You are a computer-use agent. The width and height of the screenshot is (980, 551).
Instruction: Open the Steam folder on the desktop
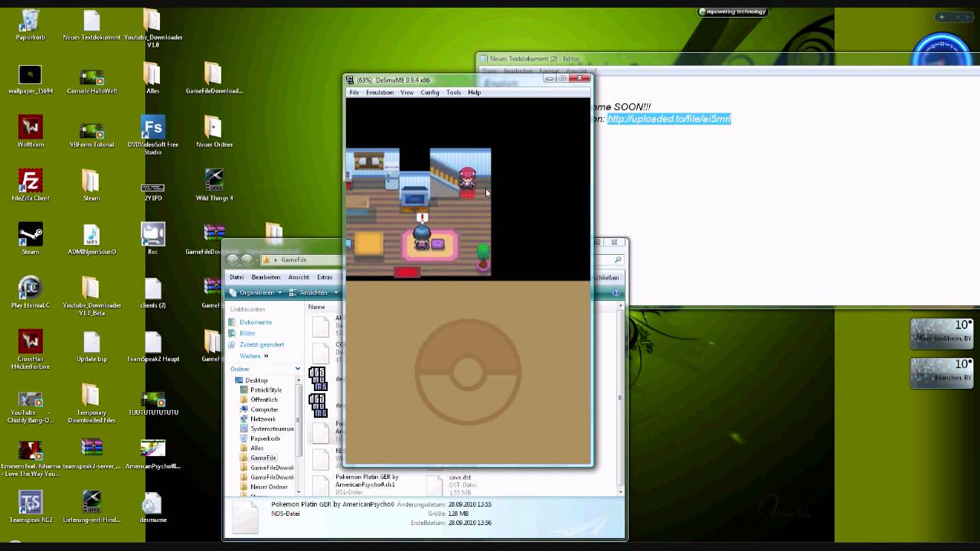point(92,184)
